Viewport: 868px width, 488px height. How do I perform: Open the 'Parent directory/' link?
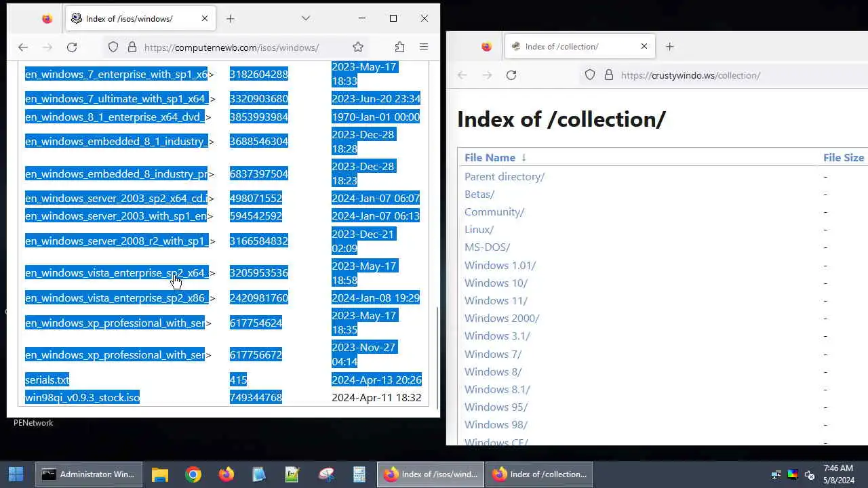pyautogui.click(x=505, y=176)
